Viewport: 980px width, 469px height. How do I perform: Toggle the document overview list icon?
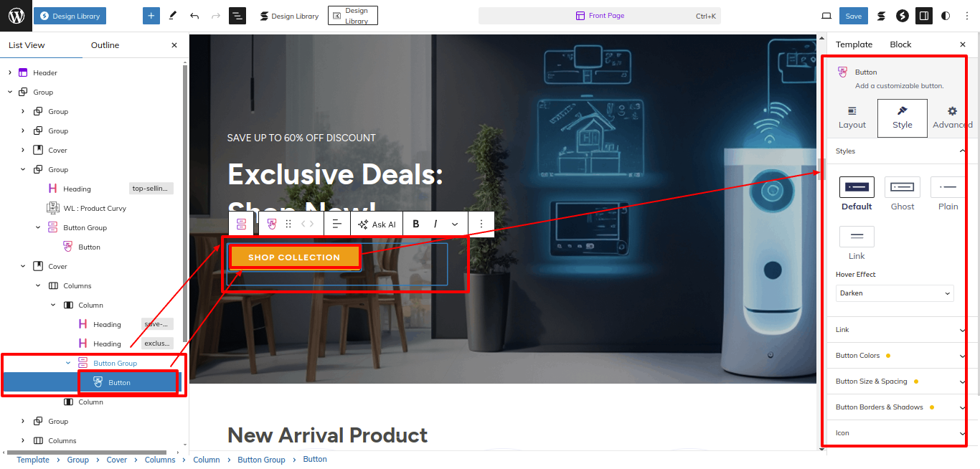pos(237,16)
